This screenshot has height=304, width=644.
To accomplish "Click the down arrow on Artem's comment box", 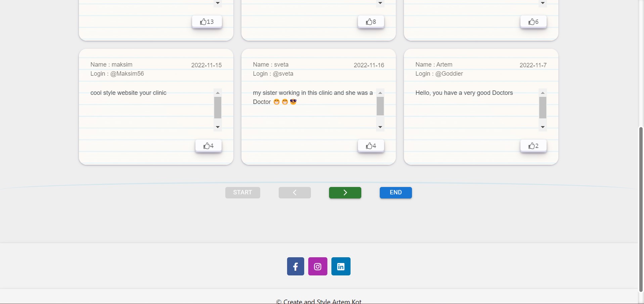I will click(x=543, y=127).
